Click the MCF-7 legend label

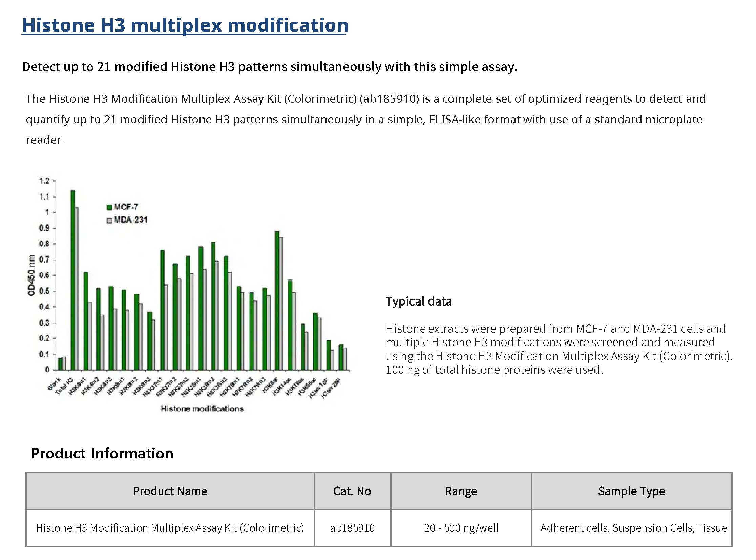point(126,207)
